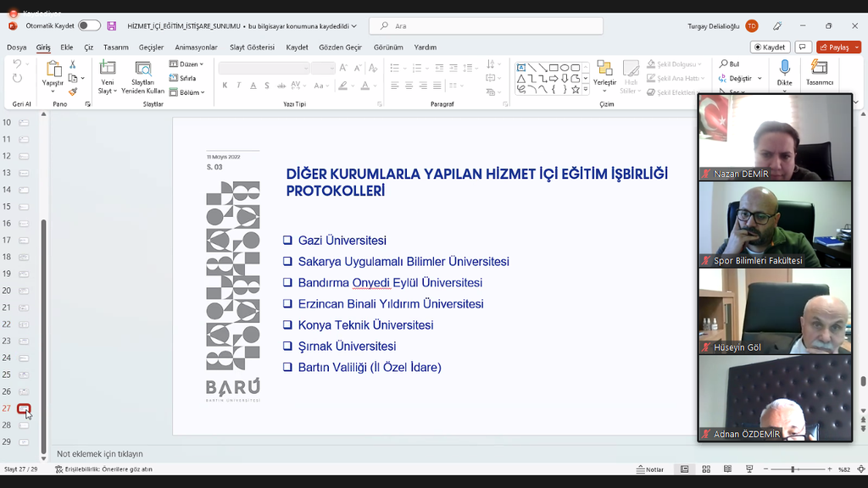Open the font size combo box

pos(323,68)
